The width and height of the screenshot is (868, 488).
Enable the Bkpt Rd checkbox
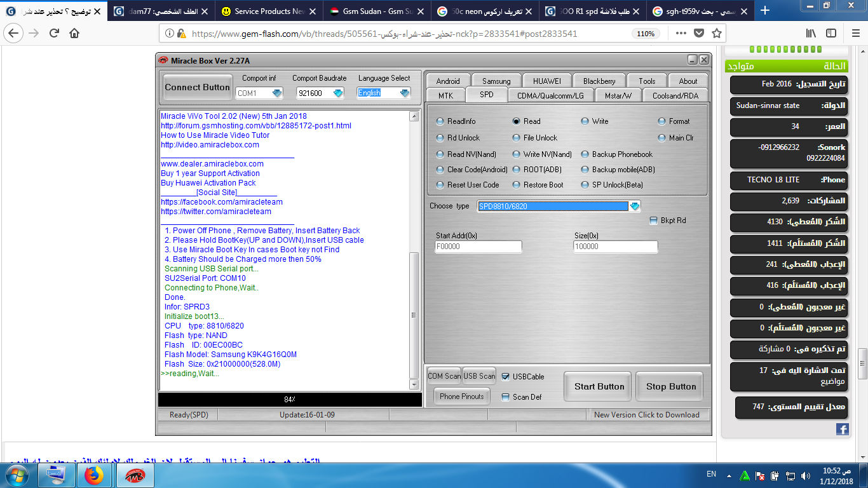coord(654,220)
